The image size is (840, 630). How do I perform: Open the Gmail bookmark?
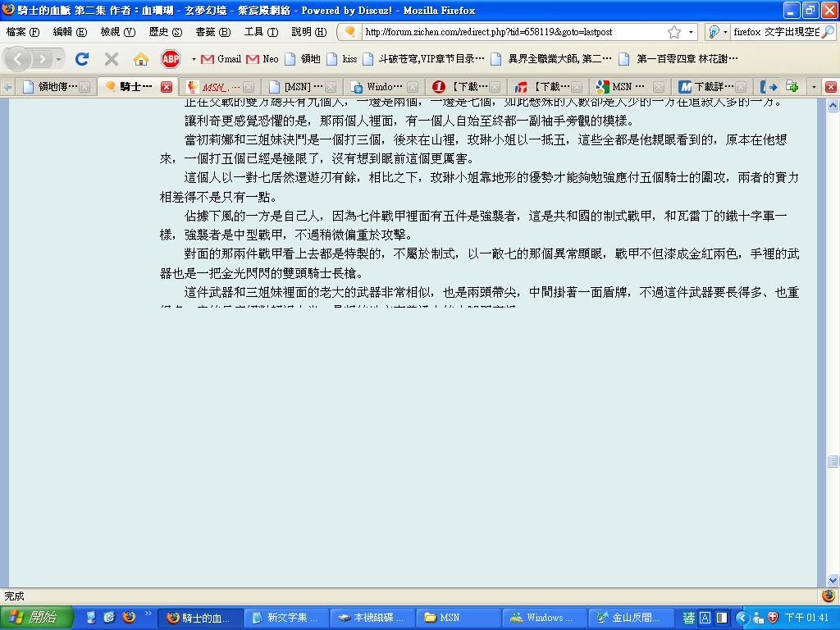click(x=221, y=59)
